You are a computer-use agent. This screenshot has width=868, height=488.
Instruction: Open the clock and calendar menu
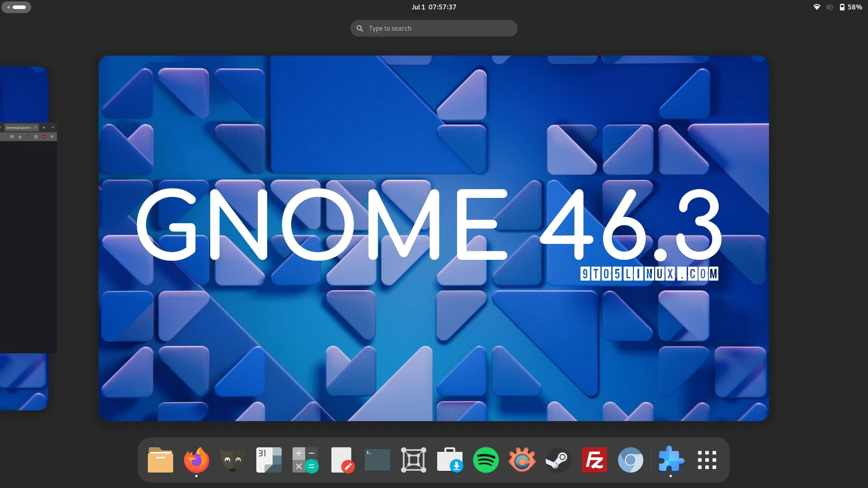[x=434, y=7]
